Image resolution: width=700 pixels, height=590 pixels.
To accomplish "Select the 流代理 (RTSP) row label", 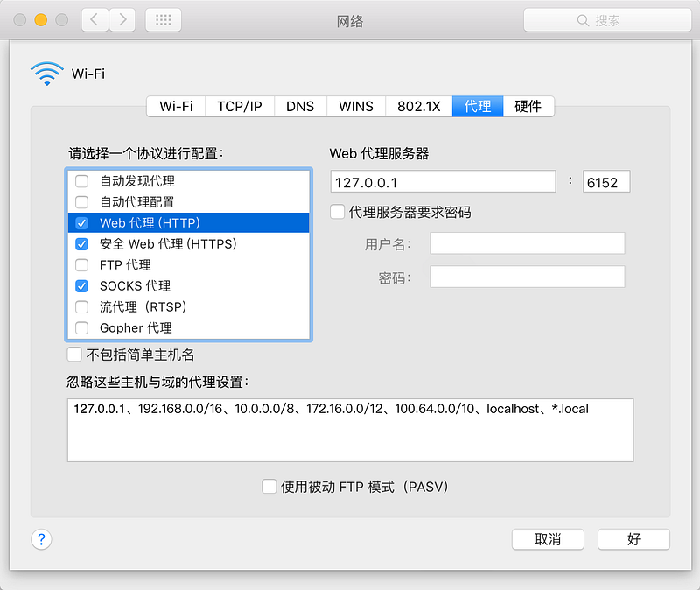I will [x=143, y=307].
